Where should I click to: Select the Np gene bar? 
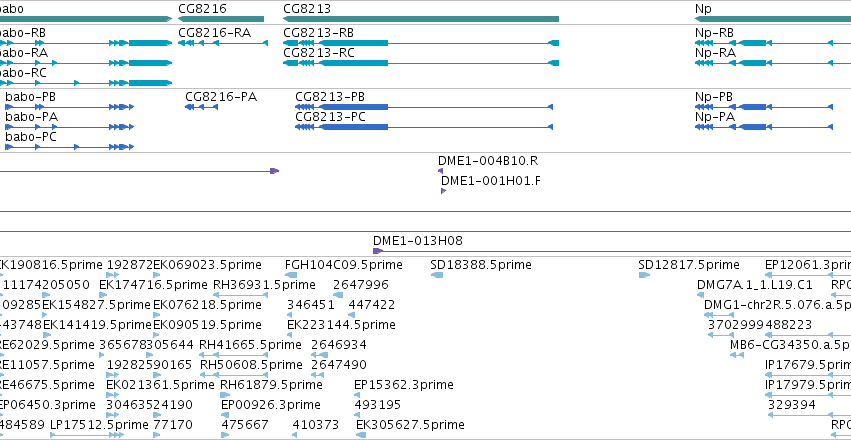(773, 19)
